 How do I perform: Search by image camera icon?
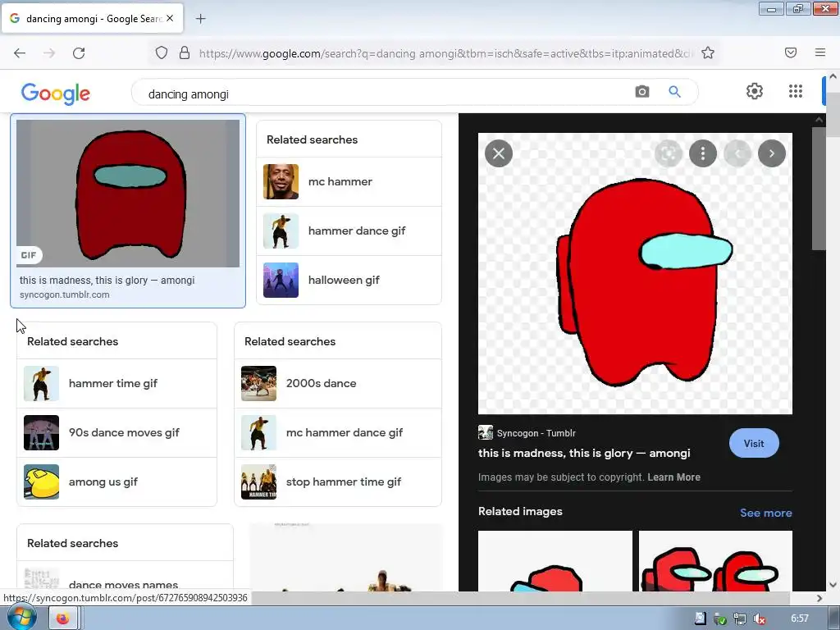click(641, 92)
